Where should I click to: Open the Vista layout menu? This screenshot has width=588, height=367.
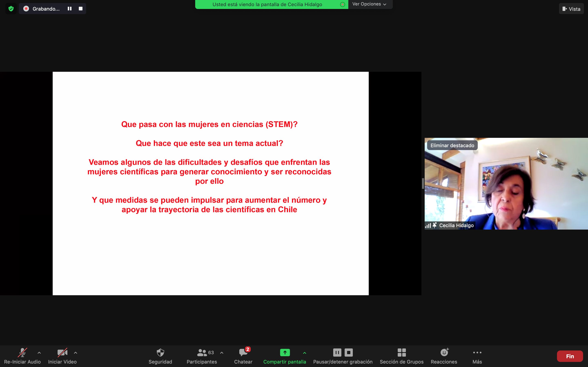coord(571,9)
